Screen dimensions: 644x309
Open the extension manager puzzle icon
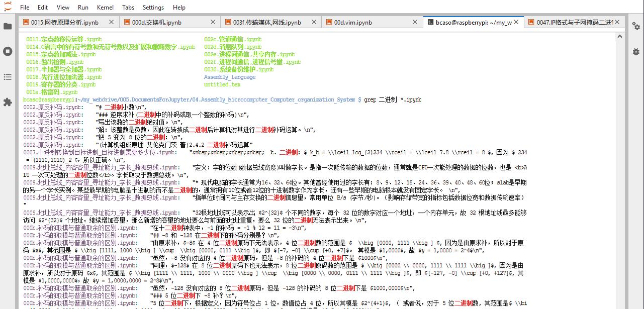8,102
